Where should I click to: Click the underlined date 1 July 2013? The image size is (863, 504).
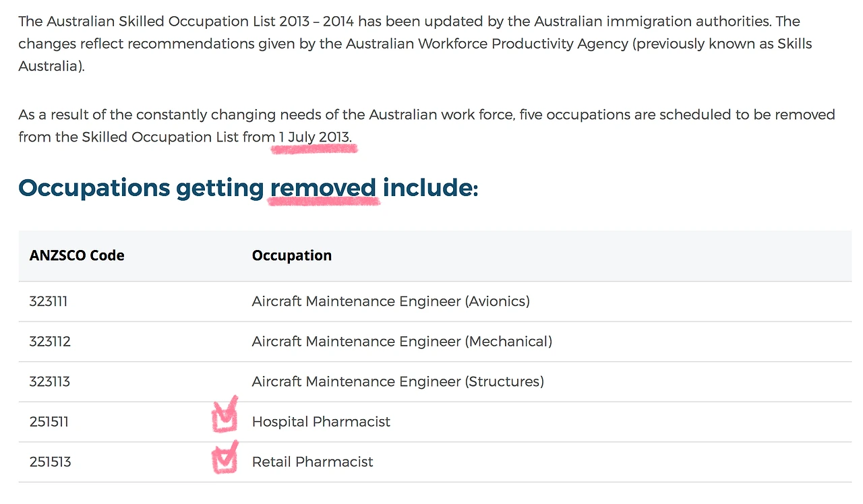[x=314, y=137]
